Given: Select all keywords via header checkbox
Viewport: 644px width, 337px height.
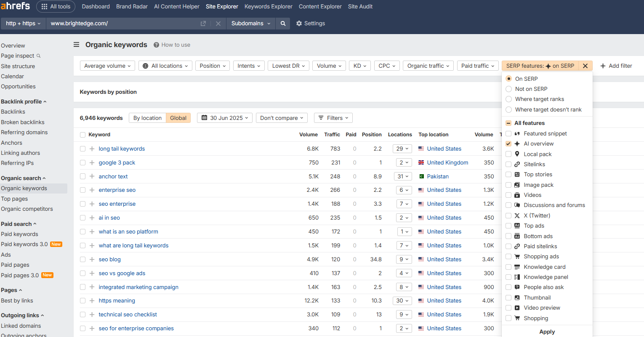Looking at the screenshot, I should 82,135.
